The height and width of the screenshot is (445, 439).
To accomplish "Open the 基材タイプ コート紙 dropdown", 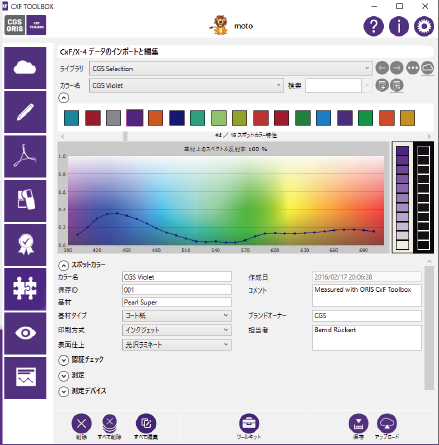I will [177, 315].
